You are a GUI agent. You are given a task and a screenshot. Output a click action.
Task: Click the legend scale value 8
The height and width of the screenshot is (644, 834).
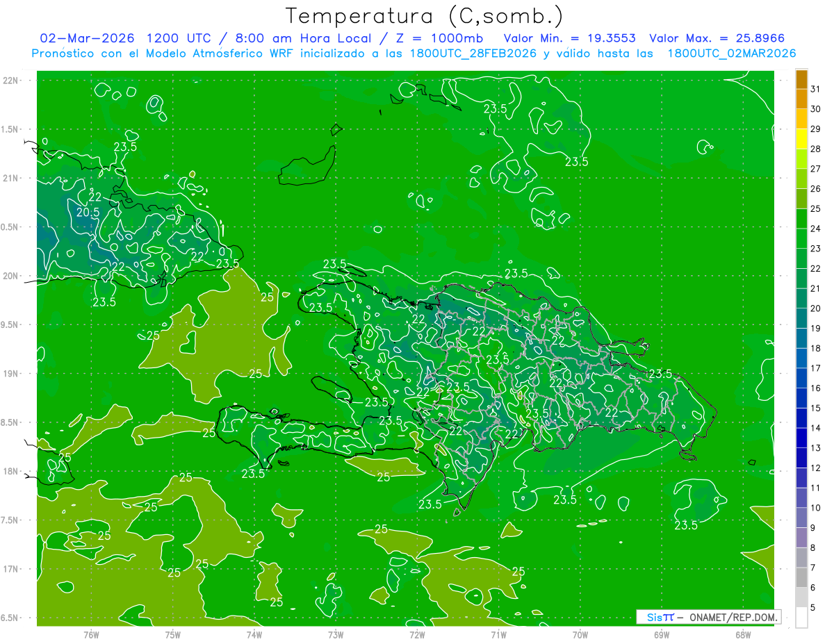tap(813, 547)
